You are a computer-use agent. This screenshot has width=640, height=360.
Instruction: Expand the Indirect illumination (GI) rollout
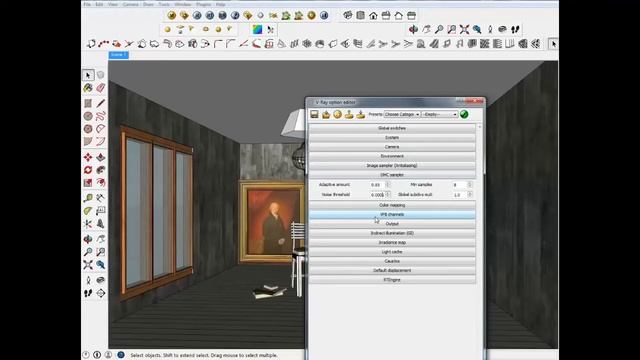(x=392, y=233)
